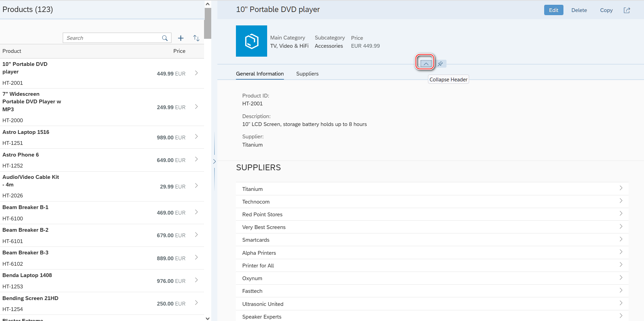Image resolution: width=644 pixels, height=321 pixels.
Task: Select Bending Screen 21HD product name
Action: click(31, 298)
